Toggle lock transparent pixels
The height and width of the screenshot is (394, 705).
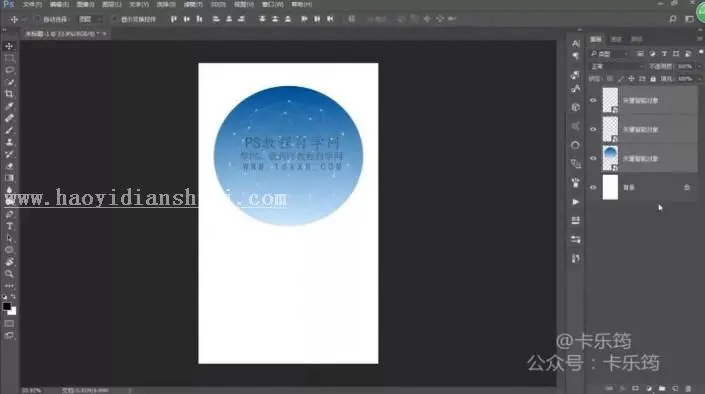[610, 79]
